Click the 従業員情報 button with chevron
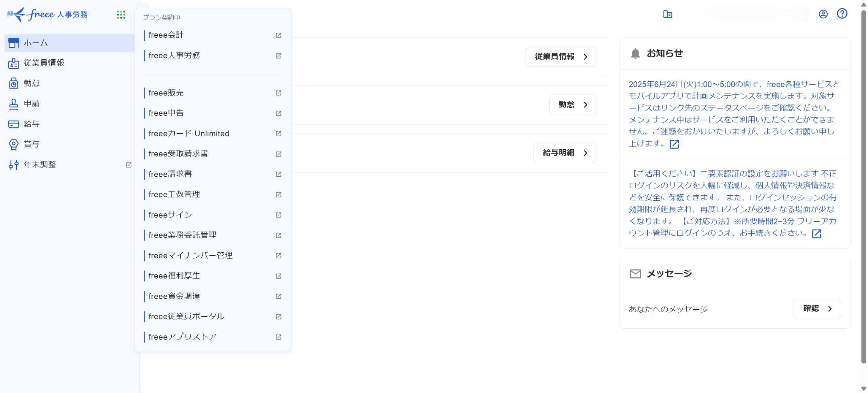 (x=560, y=57)
